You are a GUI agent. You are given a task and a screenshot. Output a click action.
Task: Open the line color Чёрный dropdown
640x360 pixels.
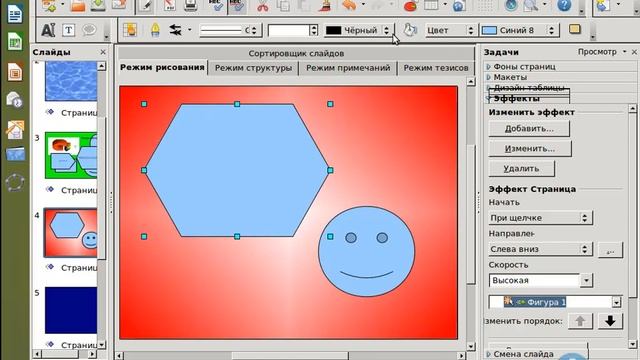386,30
